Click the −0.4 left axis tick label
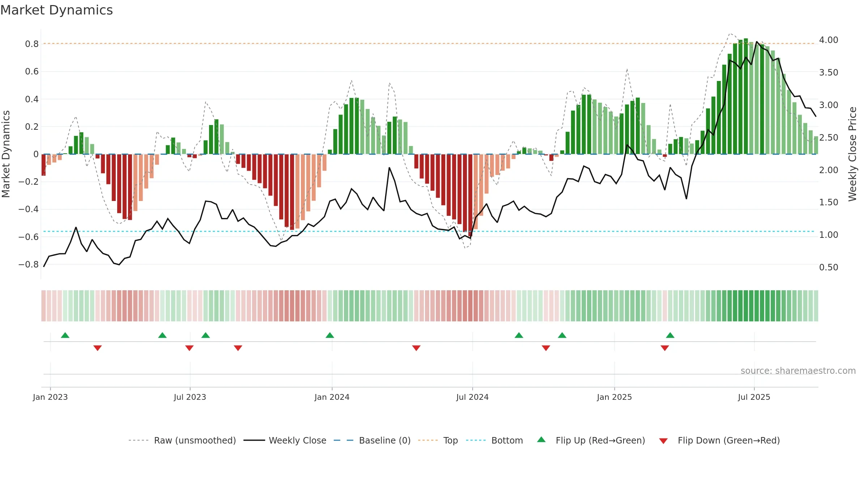This screenshot has width=868, height=488. (29, 209)
